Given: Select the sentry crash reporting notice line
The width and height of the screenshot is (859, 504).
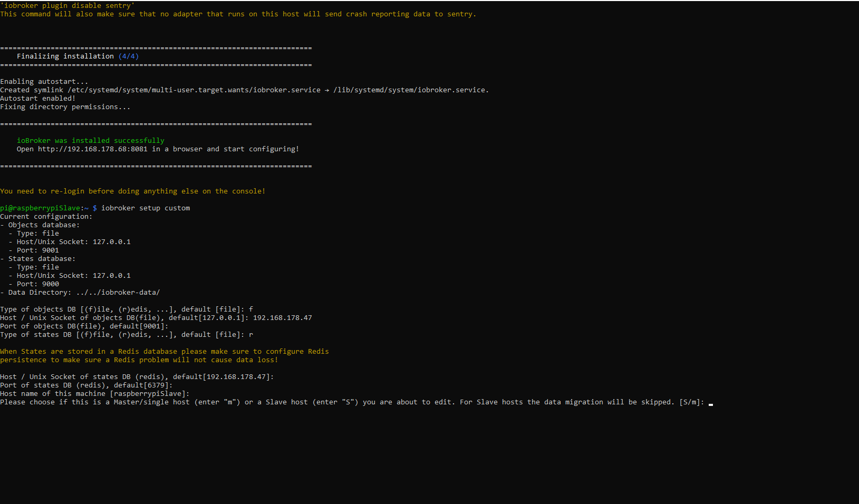Looking at the screenshot, I should pyautogui.click(x=238, y=14).
